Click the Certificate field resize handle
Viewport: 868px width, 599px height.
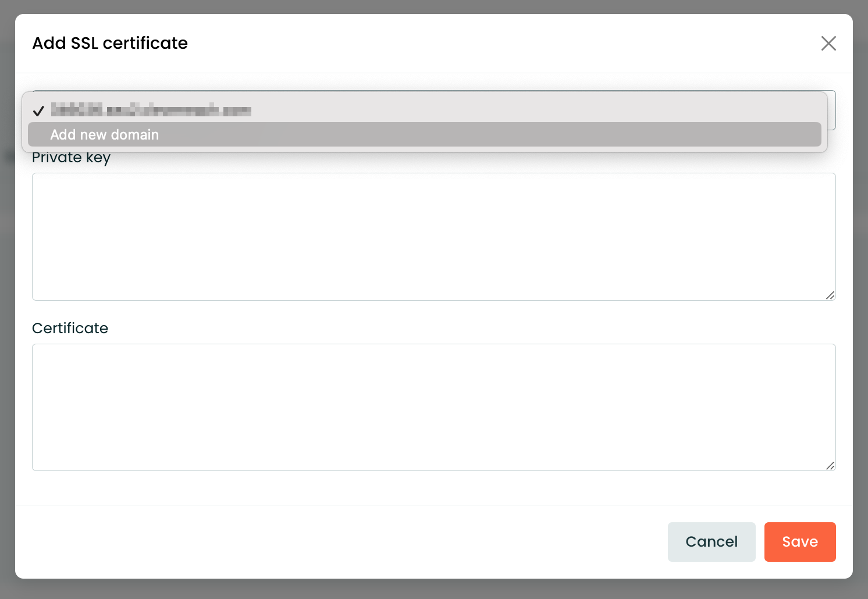click(x=830, y=466)
